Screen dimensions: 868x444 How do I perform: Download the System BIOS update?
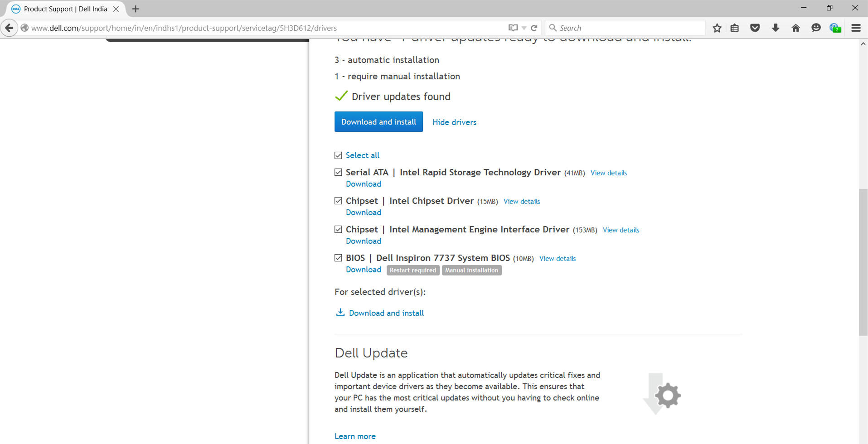click(364, 270)
